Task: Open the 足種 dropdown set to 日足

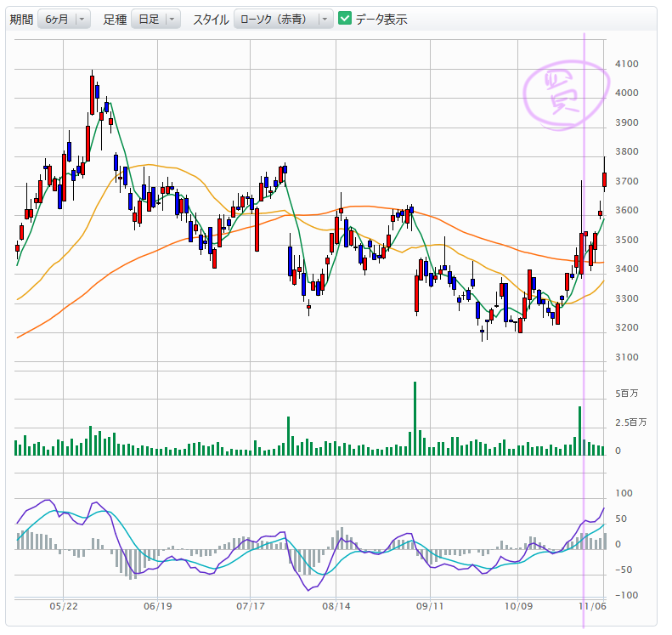Action: point(155,20)
